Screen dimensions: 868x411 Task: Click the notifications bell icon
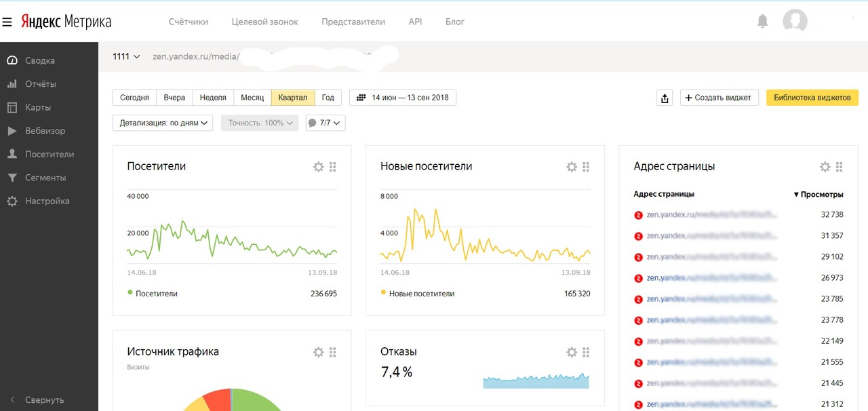coord(762,22)
